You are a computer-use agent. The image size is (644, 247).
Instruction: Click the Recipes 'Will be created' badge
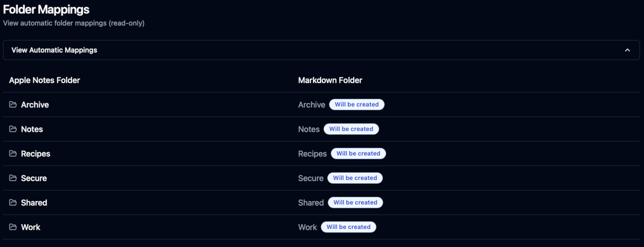tap(358, 153)
